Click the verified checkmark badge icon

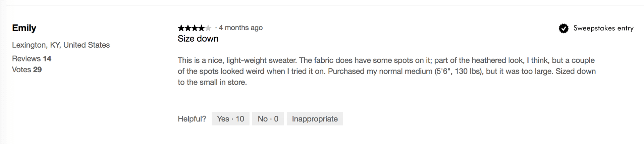coord(563,29)
